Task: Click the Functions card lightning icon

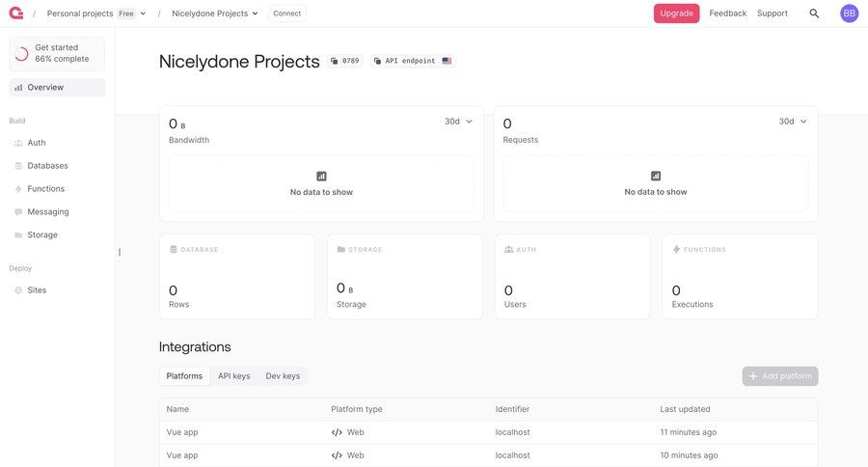Action: tap(676, 249)
